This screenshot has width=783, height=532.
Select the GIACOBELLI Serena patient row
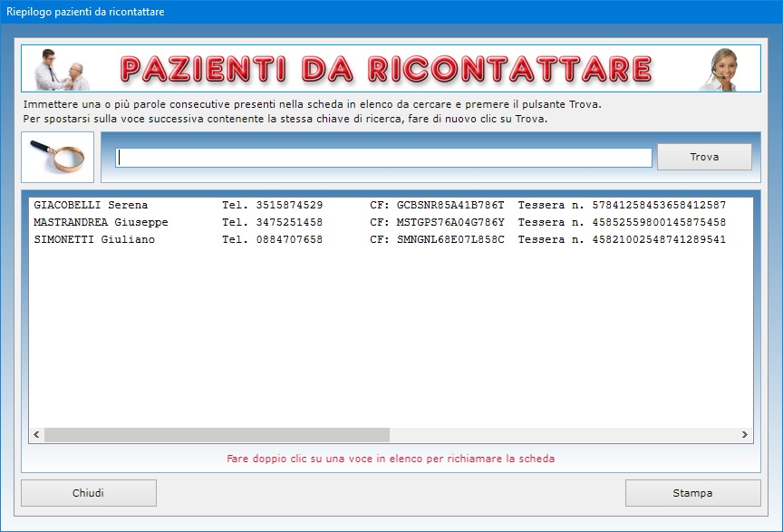point(91,206)
